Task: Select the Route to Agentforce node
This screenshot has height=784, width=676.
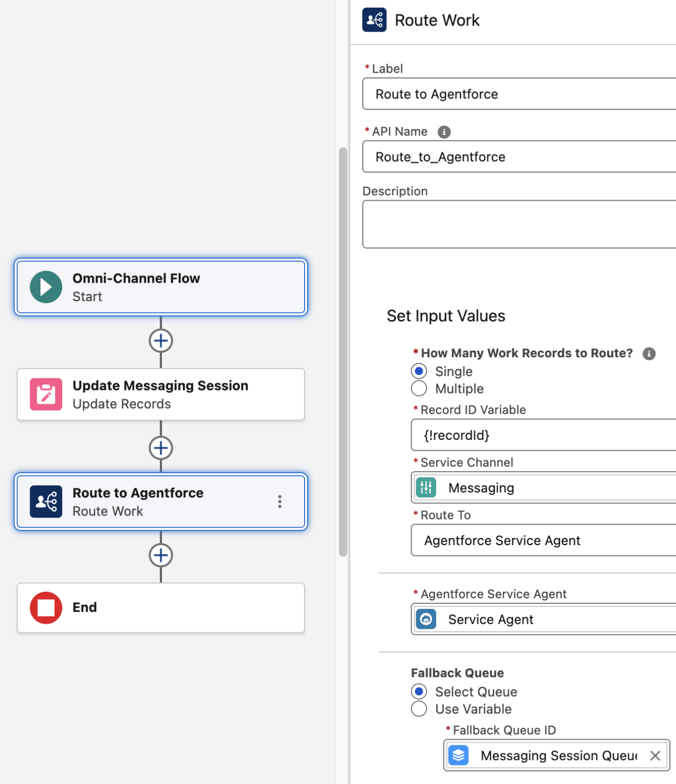Action: (161, 501)
